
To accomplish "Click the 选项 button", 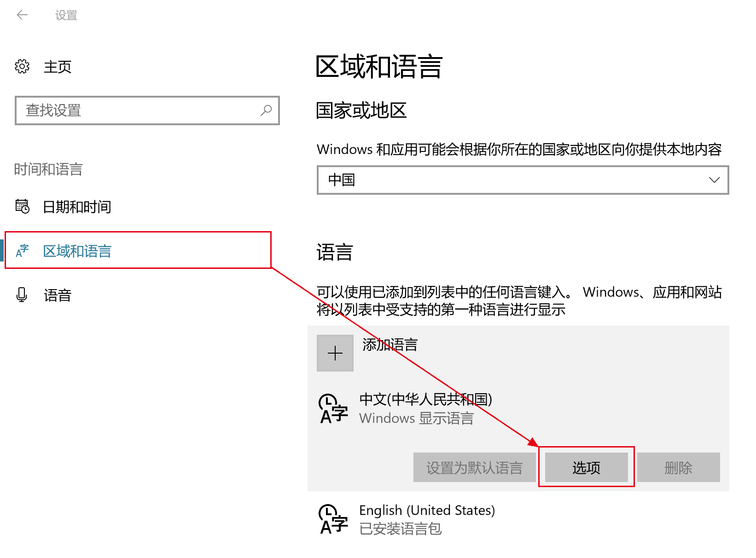I will [586, 467].
